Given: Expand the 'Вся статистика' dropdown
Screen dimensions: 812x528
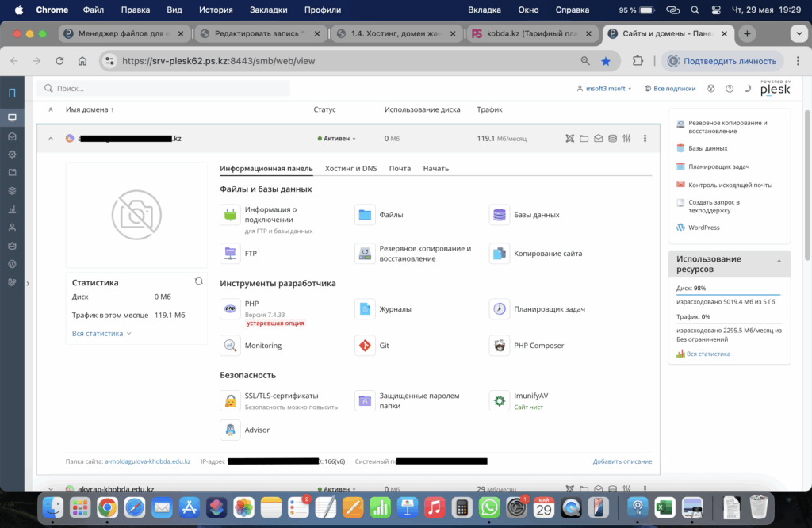Looking at the screenshot, I should coord(101,334).
